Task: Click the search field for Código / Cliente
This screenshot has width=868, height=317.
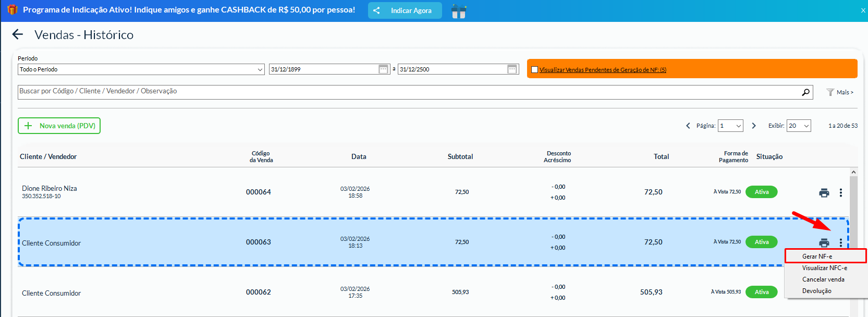Action: coord(407,92)
